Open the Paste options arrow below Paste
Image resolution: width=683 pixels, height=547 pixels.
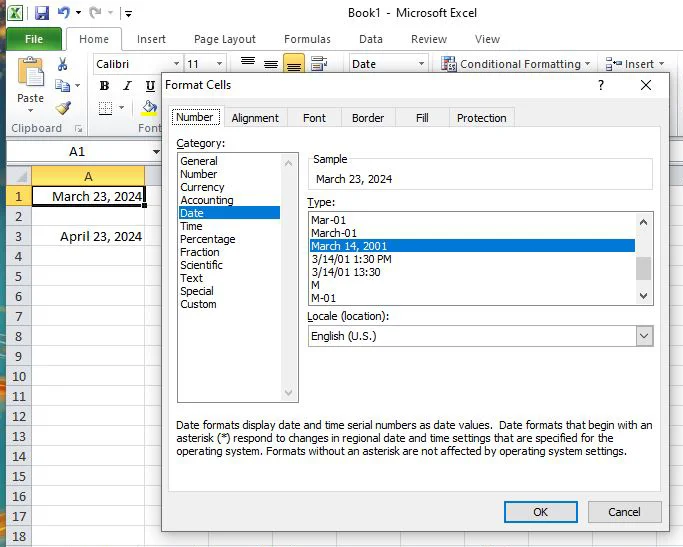pos(30,111)
